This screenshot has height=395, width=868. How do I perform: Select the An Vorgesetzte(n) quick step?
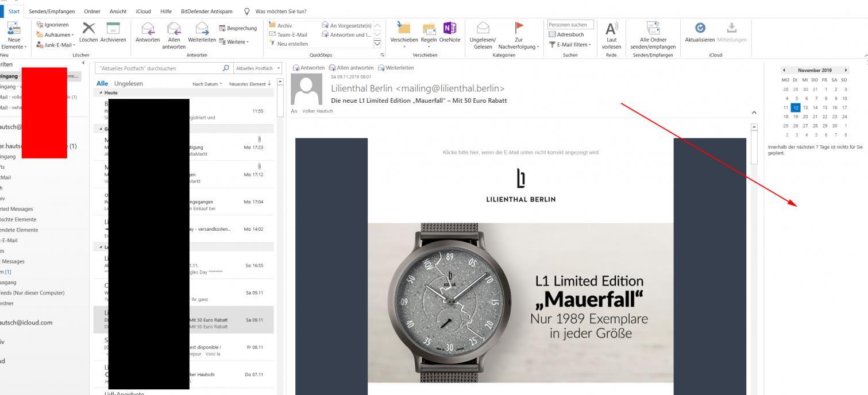(346, 26)
